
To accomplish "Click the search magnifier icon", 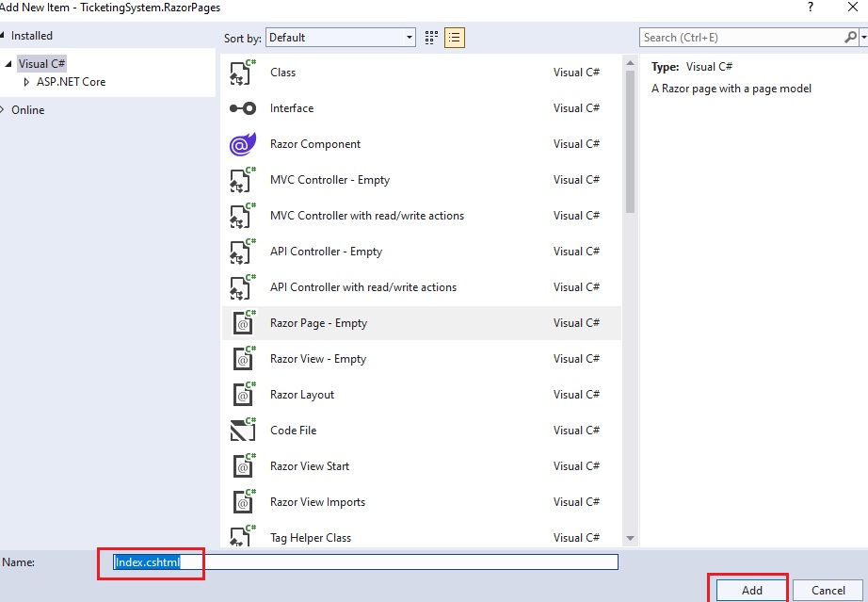I will [x=850, y=38].
